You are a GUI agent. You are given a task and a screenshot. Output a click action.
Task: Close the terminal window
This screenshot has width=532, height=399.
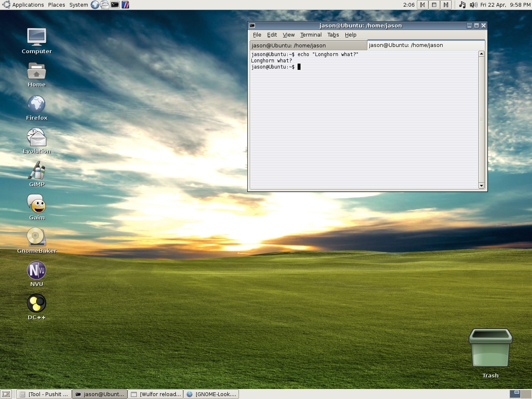[483, 26]
